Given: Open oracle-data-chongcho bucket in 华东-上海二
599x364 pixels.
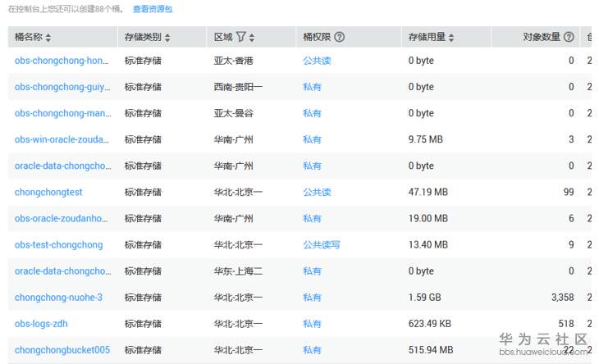Looking at the screenshot, I should [63, 271].
